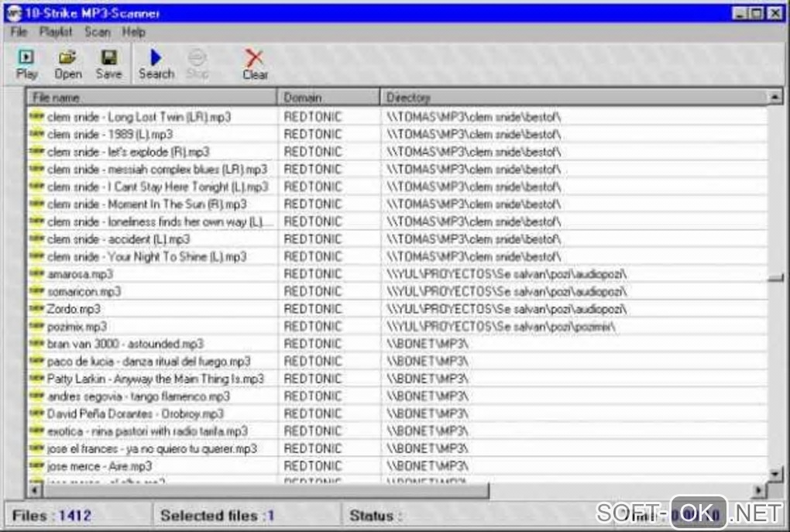Sort by the File name column header
The image size is (790, 532).
(152, 97)
